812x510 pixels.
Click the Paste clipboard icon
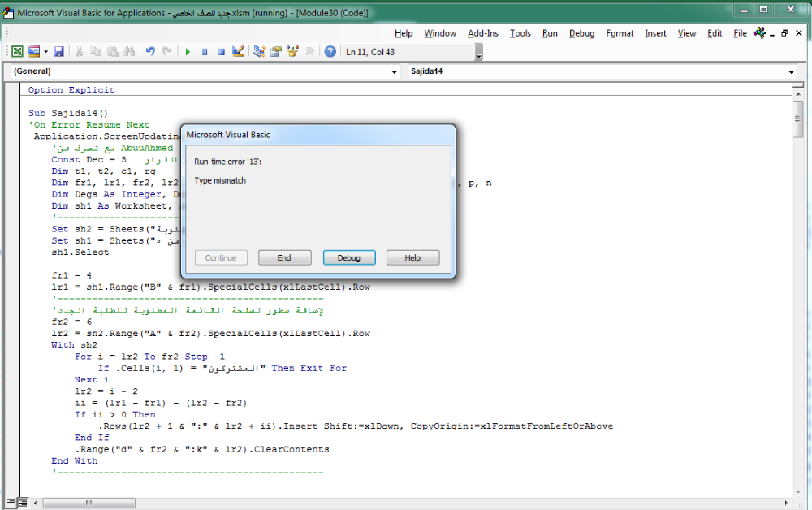tap(112, 51)
